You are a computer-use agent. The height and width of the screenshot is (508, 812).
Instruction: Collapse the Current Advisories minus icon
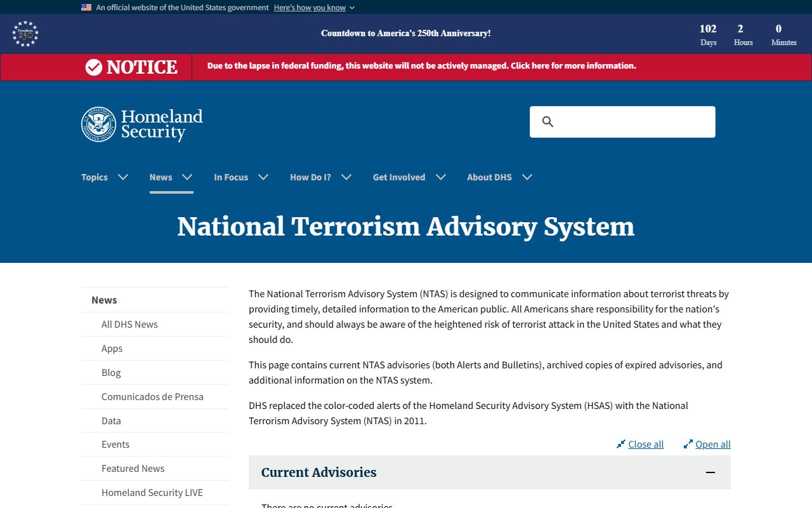point(710,472)
